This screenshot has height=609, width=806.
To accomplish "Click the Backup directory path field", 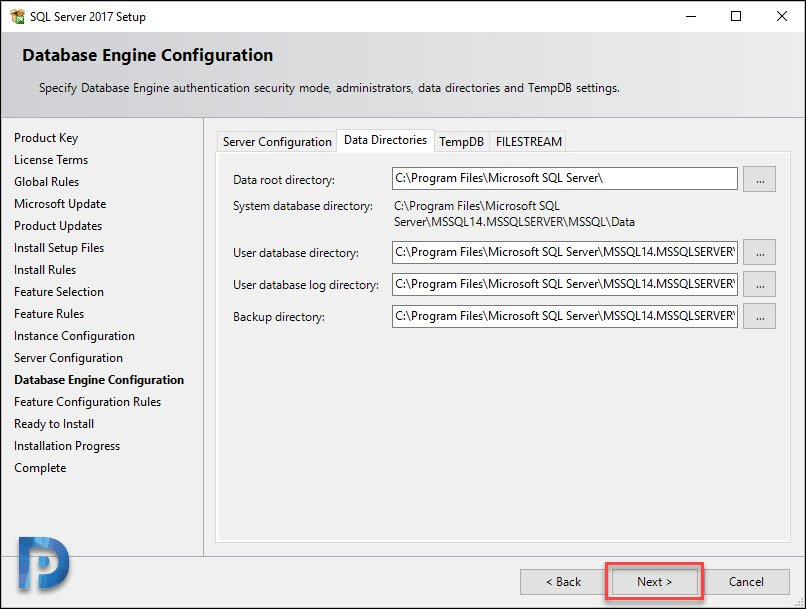I will point(564,316).
